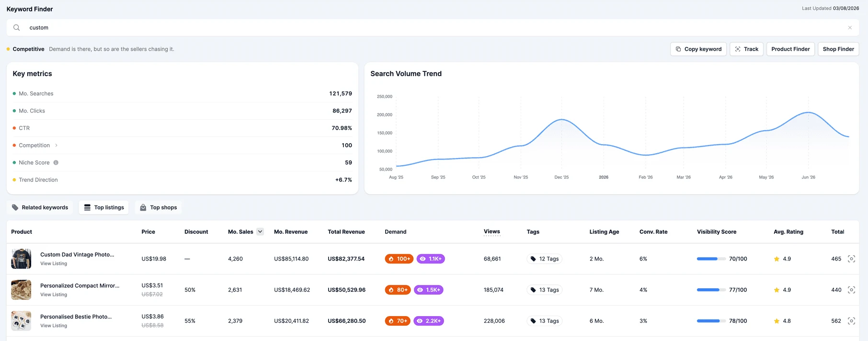Click the Competitive status label

tap(28, 49)
